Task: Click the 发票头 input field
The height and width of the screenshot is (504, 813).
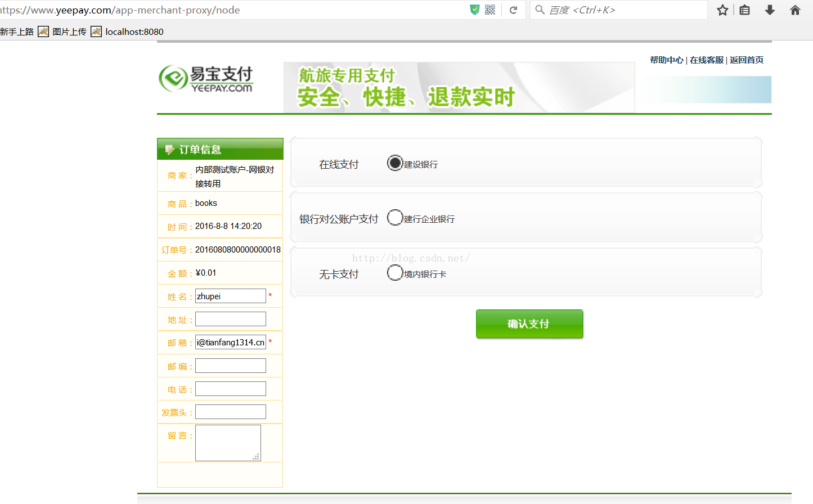Action: (x=231, y=412)
